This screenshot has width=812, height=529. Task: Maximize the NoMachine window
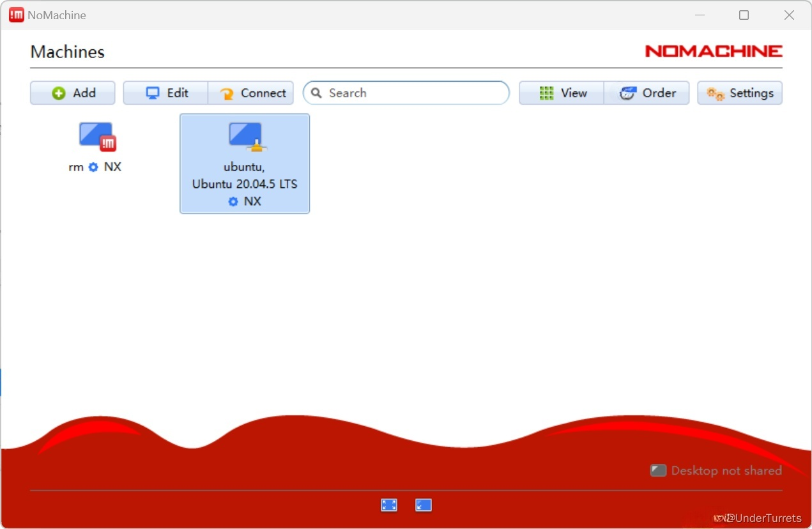[x=744, y=15]
